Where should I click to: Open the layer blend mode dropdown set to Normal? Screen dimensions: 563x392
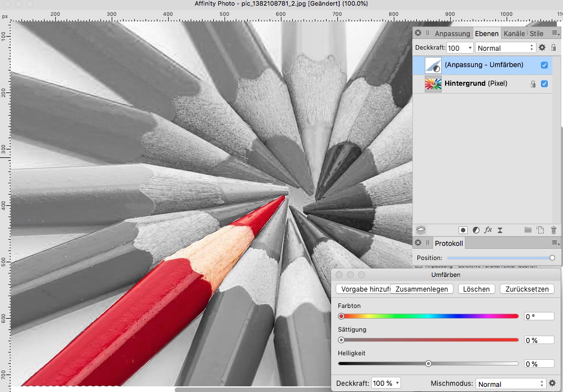[x=505, y=48]
